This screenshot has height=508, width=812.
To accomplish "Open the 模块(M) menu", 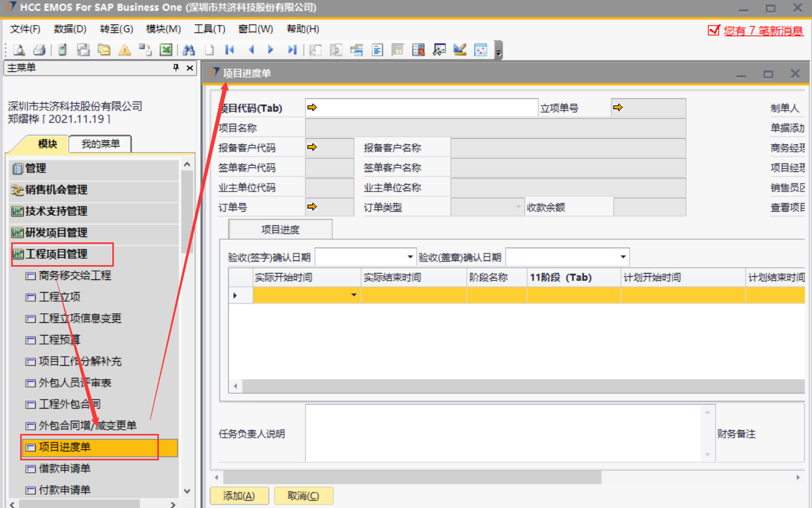I will 163,29.
